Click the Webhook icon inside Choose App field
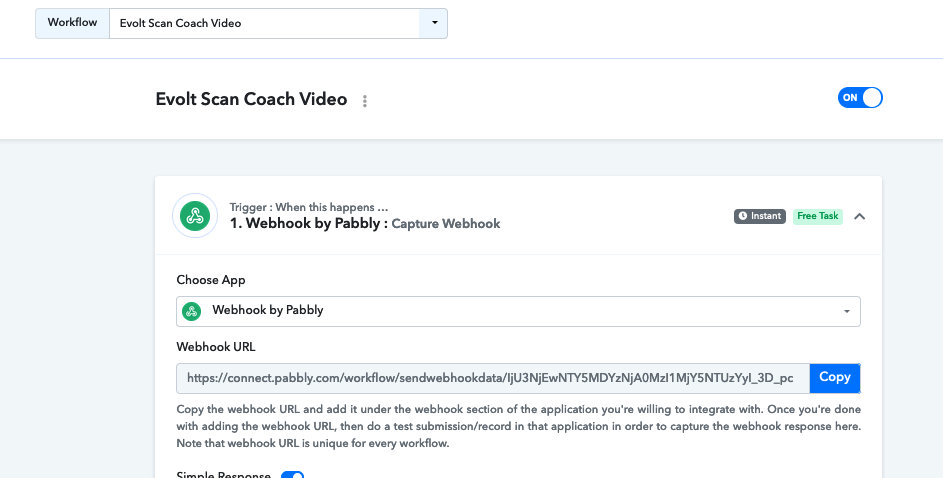This screenshot has height=478, width=943. click(192, 311)
